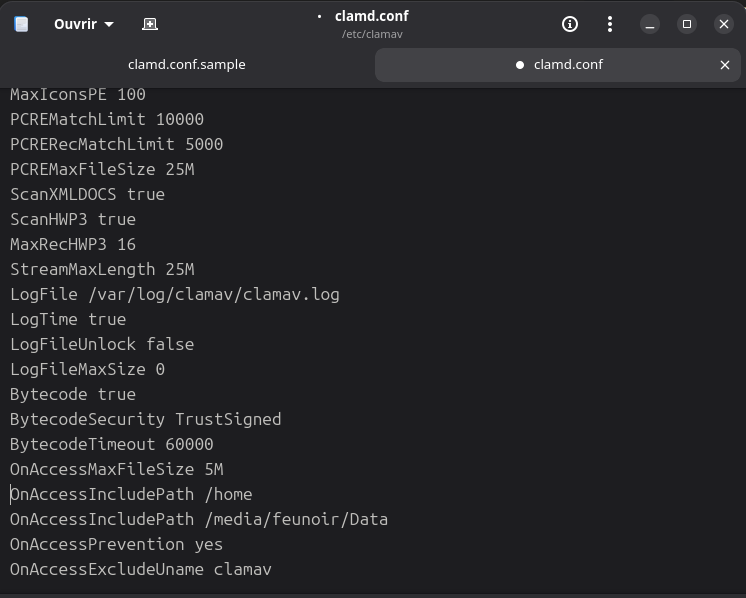The image size is (746, 598).
Task: Click the /media/feunoir/Data path text
Action: coord(296,520)
